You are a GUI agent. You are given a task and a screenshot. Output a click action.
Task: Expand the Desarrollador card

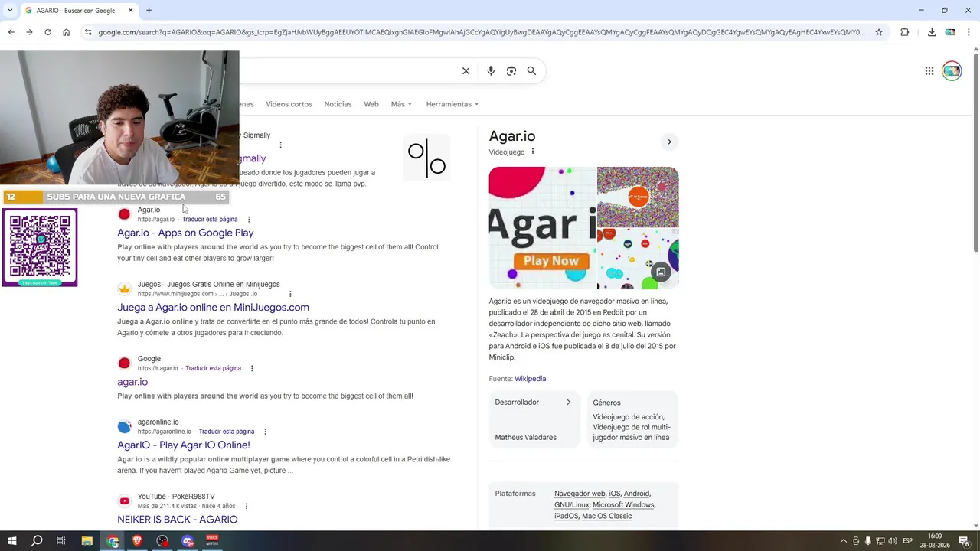tap(534, 419)
